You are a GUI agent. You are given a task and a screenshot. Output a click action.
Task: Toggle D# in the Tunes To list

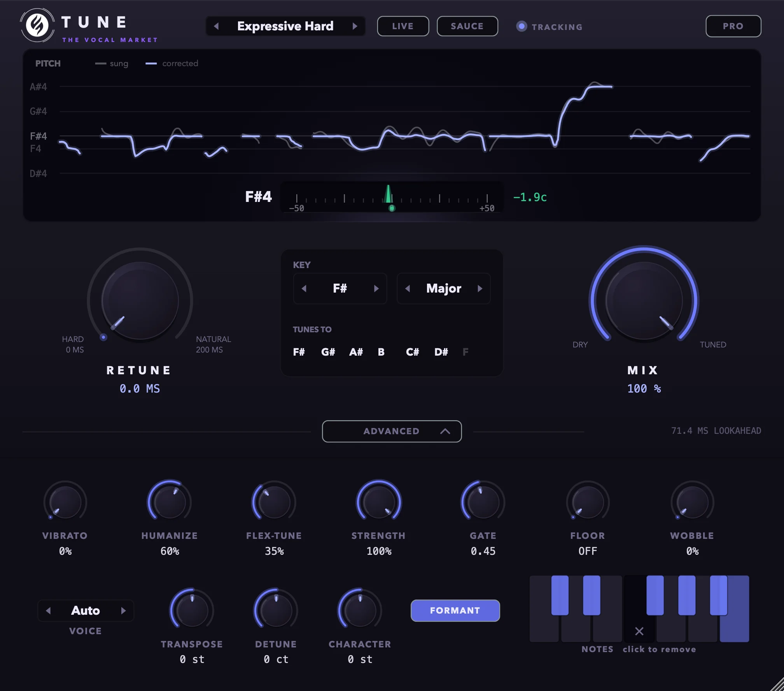click(441, 352)
